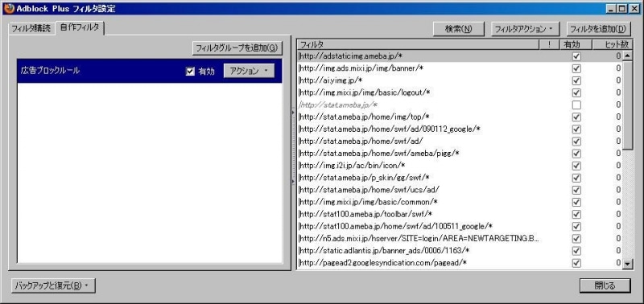Click the 閉じる button
644x304 pixels.
pyautogui.click(x=605, y=286)
